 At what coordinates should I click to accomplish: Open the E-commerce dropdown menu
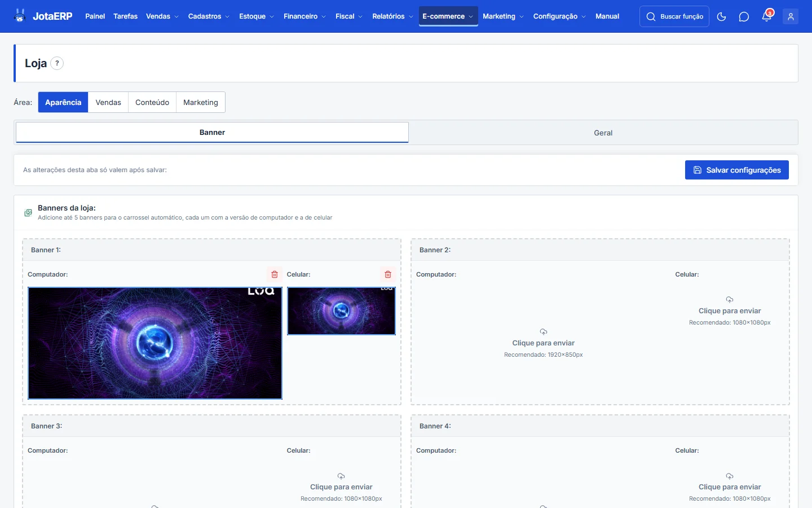(x=448, y=16)
